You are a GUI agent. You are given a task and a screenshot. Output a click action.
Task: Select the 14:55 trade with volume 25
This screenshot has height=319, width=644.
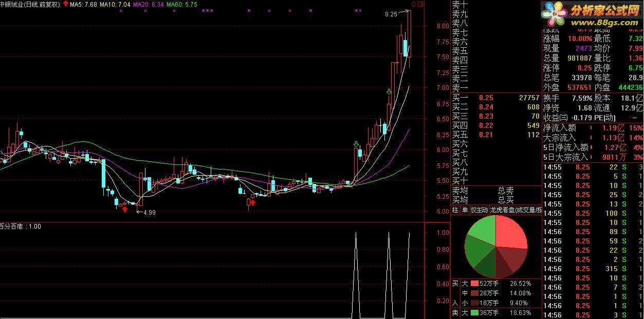click(593, 195)
